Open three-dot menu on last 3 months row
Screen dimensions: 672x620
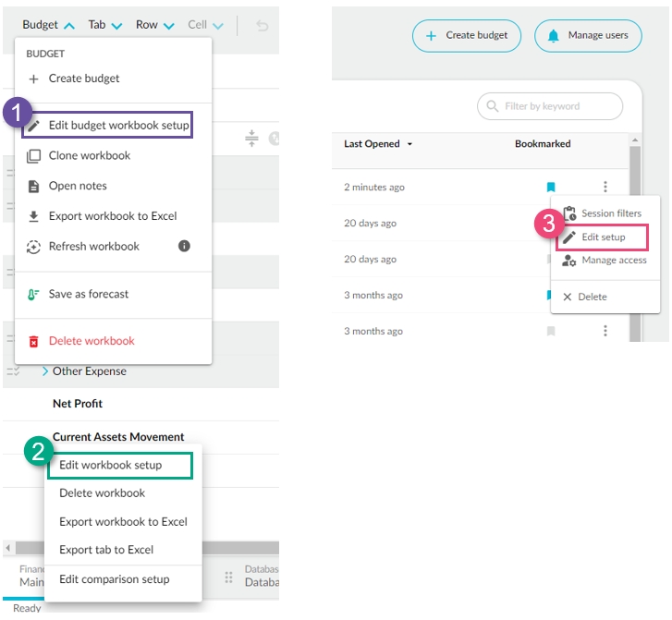(605, 331)
